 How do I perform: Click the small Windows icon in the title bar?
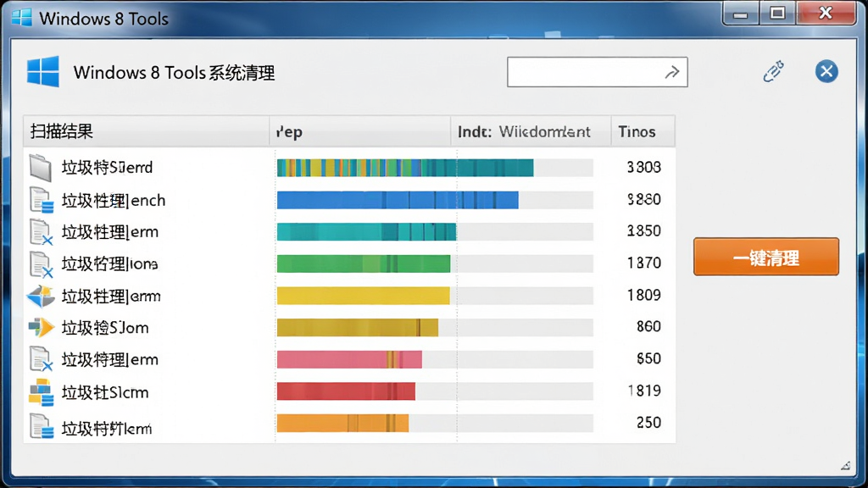click(x=21, y=17)
